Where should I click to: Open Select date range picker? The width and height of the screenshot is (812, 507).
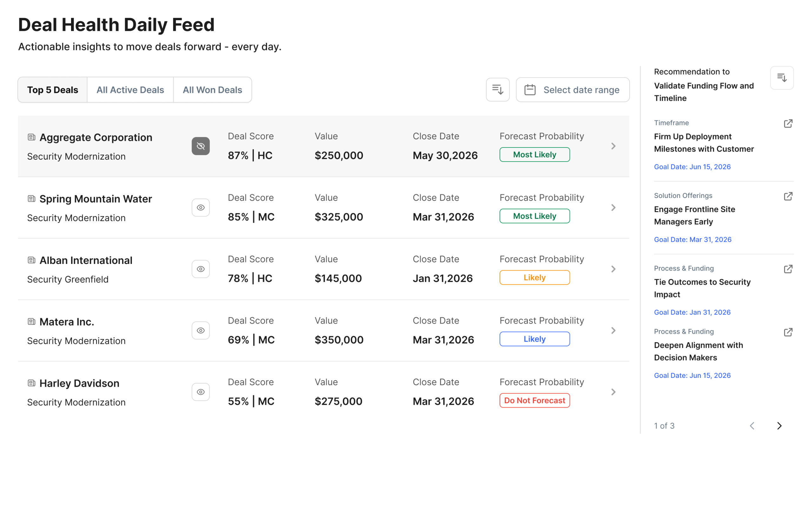(573, 90)
